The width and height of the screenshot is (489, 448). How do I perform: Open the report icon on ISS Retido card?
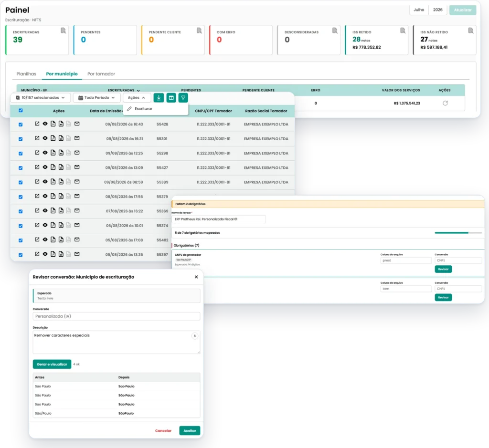(403, 31)
